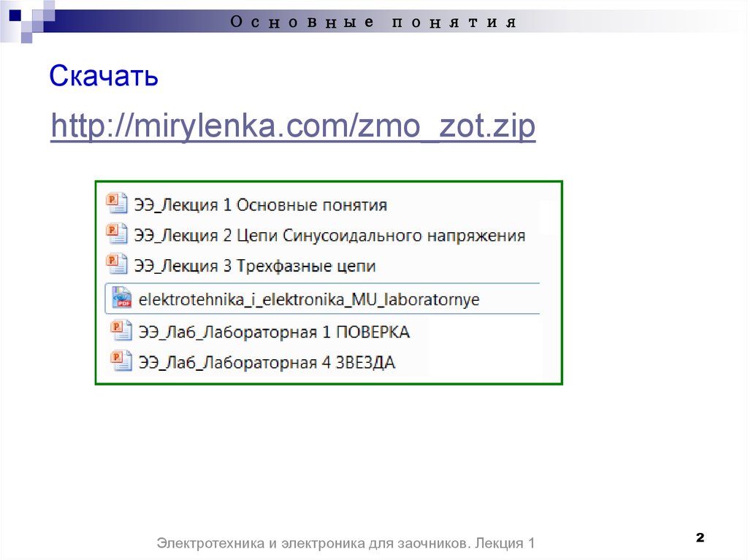Click the footer text Электротехника и электроника для заочников
This screenshot has height=560, width=748.
click(x=346, y=543)
